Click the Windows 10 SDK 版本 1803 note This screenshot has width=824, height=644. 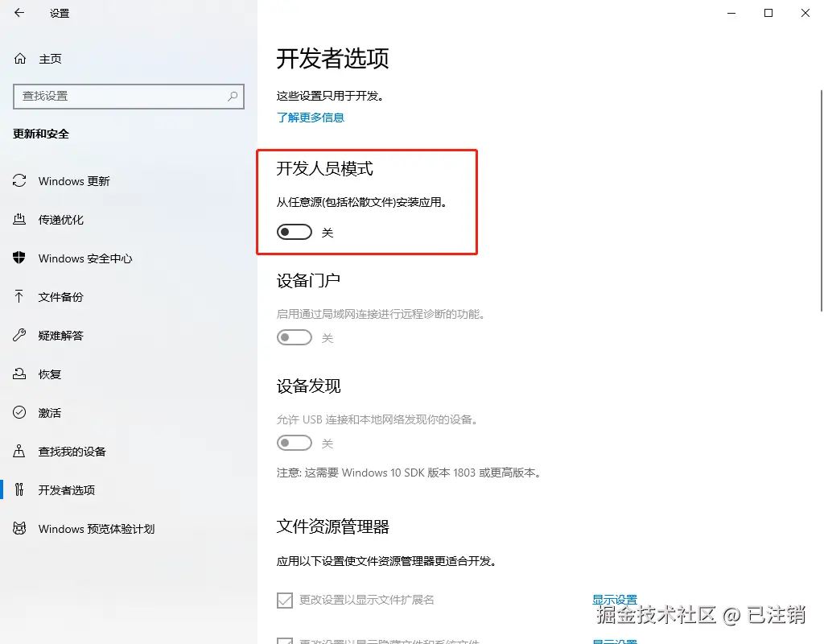click(409, 473)
